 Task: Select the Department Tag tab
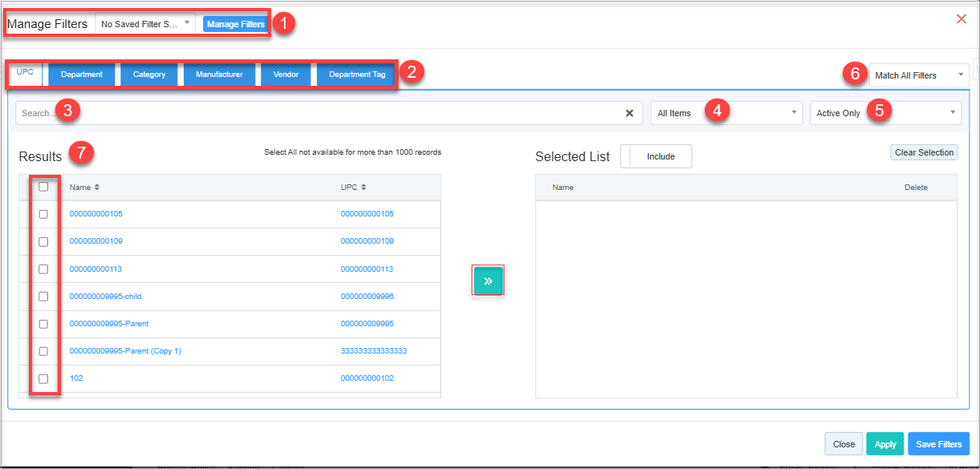click(357, 75)
